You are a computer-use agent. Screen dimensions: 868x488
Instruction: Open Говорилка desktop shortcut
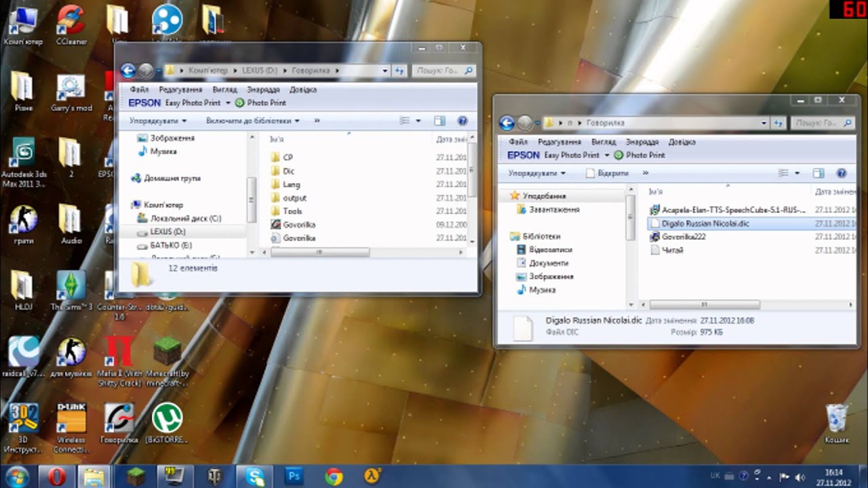pyautogui.click(x=119, y=422)
